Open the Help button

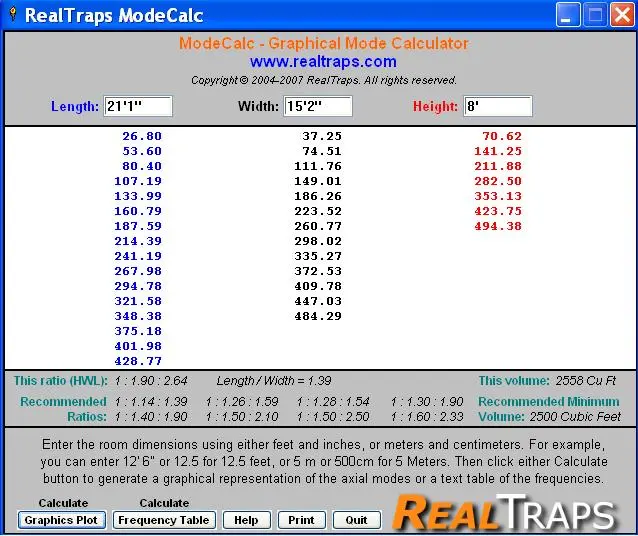(x=246, y=520)
